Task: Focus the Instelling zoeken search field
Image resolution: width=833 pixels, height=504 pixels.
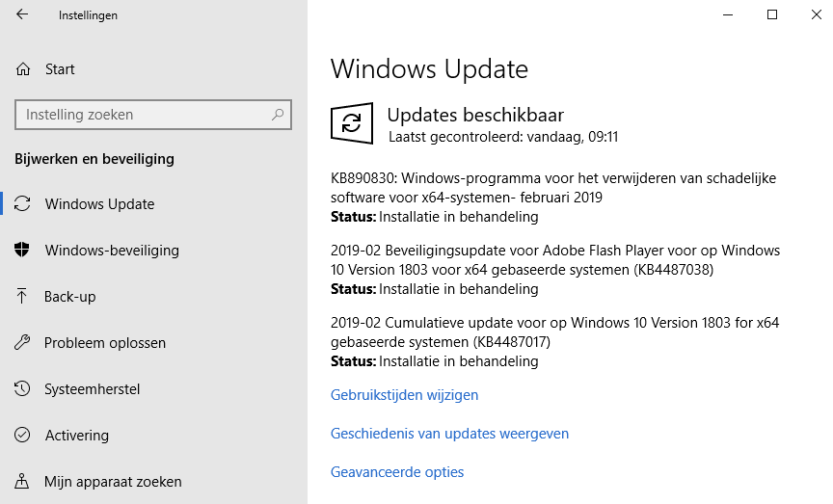Action: (x=145, y=115)
